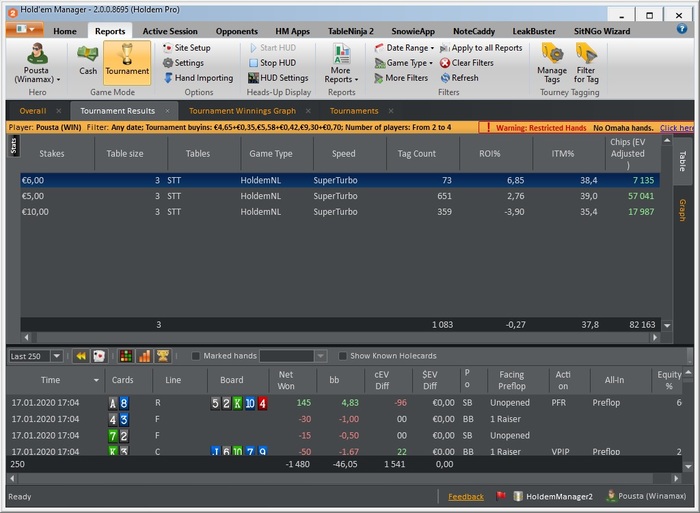
Task: Open the Opponents ribbon tab
Action: click(x=237, y=31)
